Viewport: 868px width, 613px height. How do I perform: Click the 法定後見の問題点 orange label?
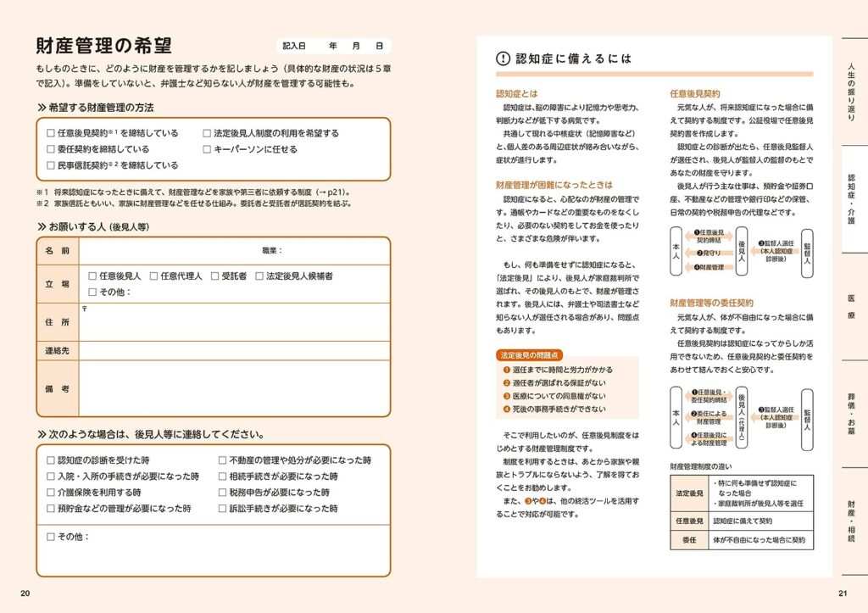pos(529,355)
